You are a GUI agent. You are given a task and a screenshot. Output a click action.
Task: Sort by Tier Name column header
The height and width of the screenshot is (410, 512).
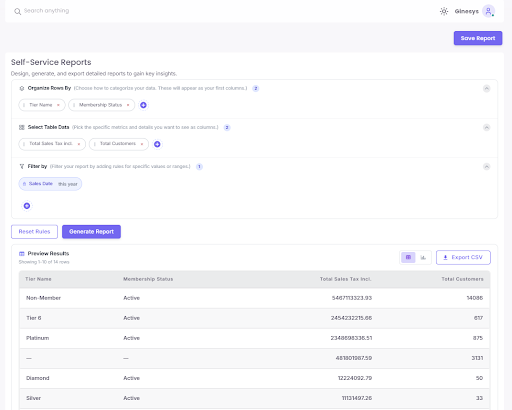point(38,279)
